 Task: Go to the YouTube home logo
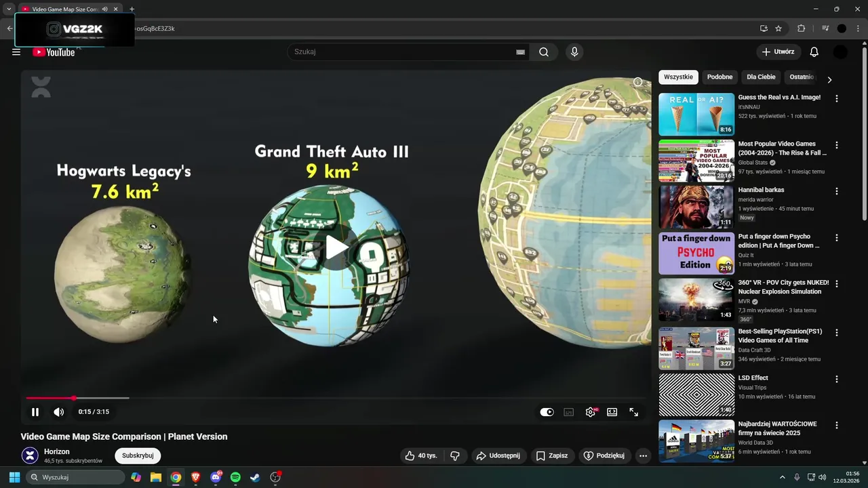54,52
